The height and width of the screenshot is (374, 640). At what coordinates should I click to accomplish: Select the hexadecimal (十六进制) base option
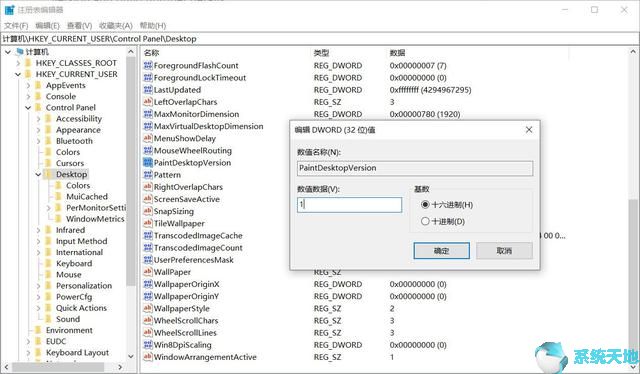pos(425,205)
